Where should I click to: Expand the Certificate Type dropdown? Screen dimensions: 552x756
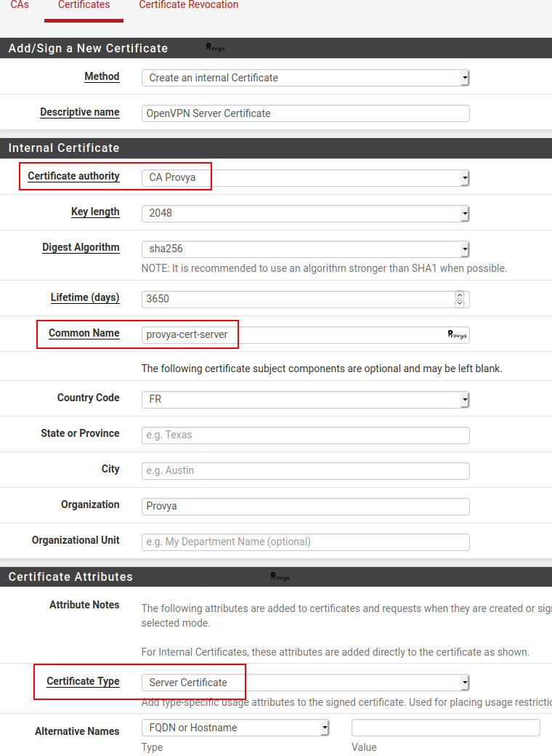[305, 683]
